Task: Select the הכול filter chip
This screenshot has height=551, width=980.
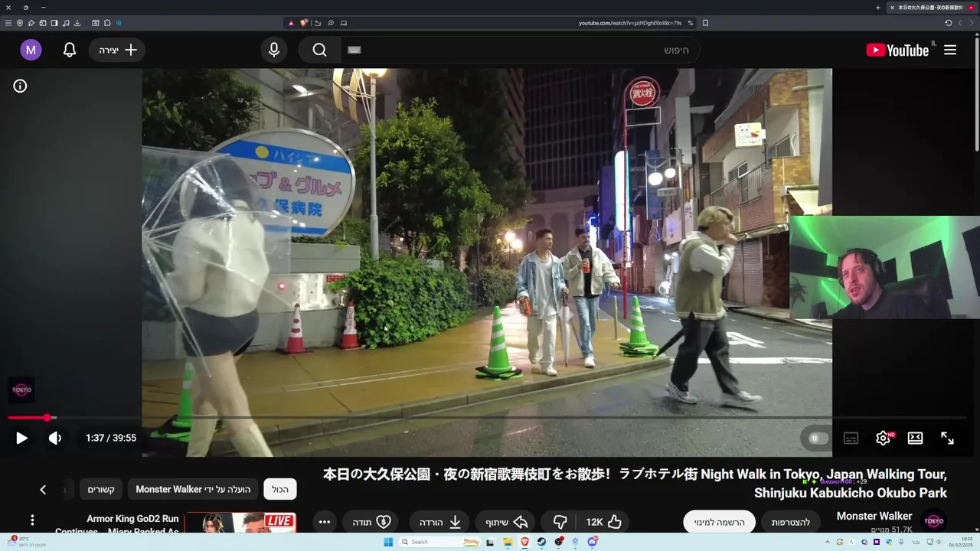Action: 280,490
